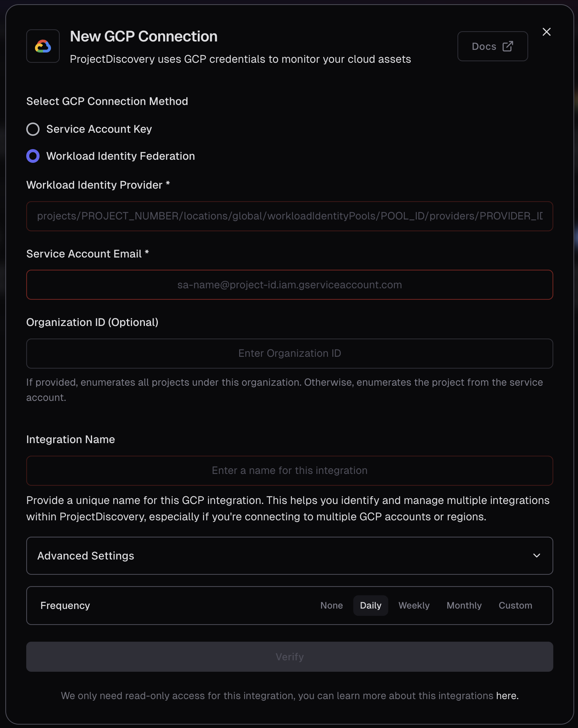Expand the Advanced Settings section
This screenshot has width=578, height=728.
pos(289,556)
